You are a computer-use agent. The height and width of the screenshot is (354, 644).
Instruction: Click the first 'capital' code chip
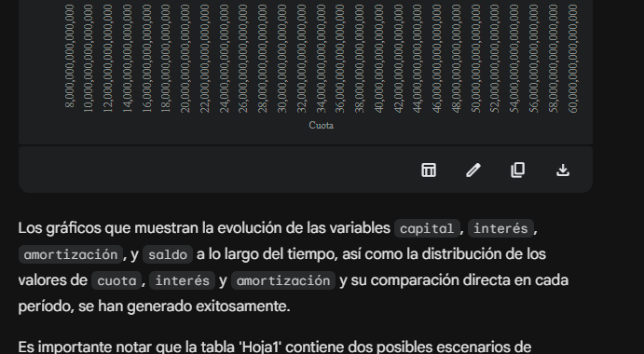(x=427, y=228)
